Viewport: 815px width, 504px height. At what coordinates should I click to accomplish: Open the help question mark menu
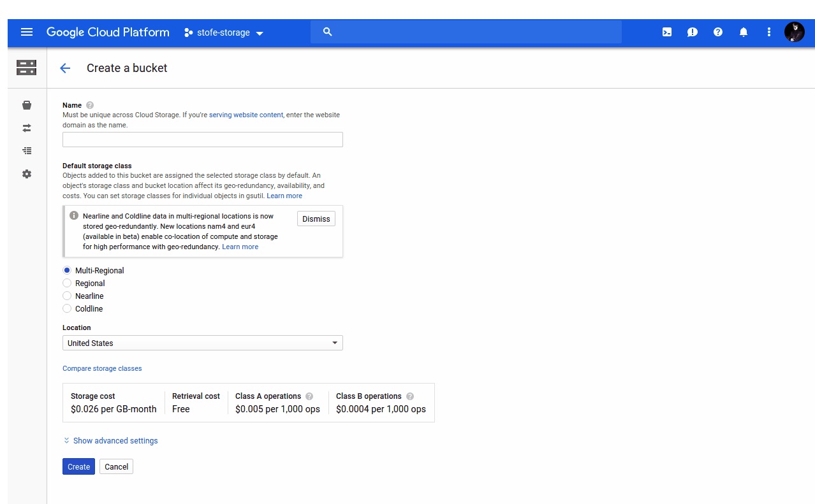[717, 32]
